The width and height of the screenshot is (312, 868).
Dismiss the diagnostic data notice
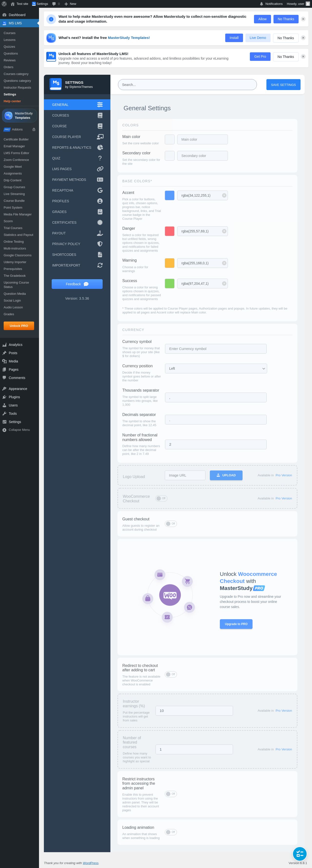[303, 19]
